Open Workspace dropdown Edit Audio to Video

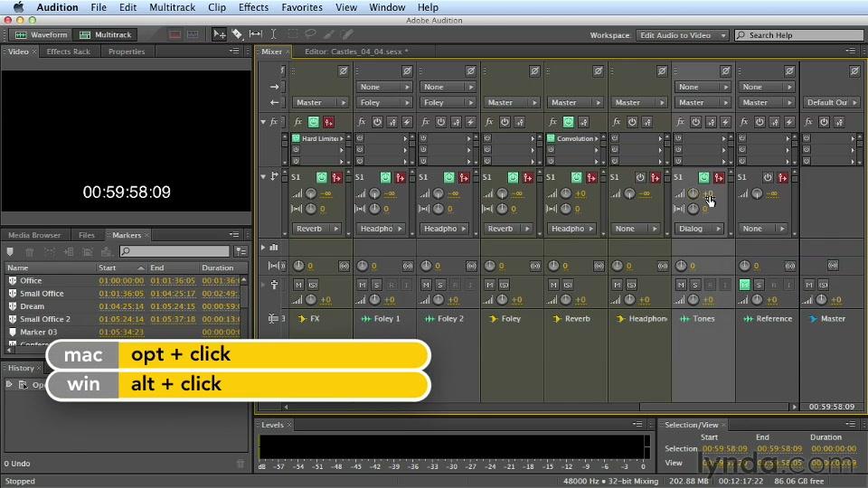682,35
